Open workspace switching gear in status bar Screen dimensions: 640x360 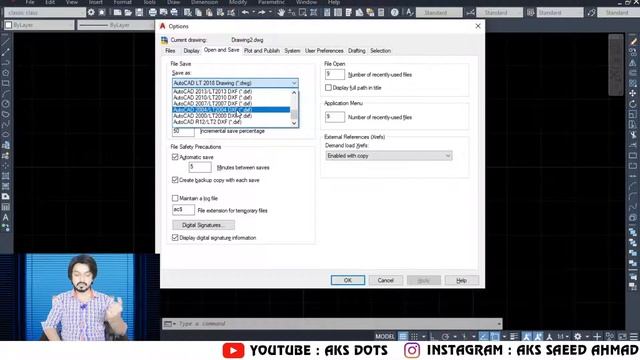click(578, 336)
